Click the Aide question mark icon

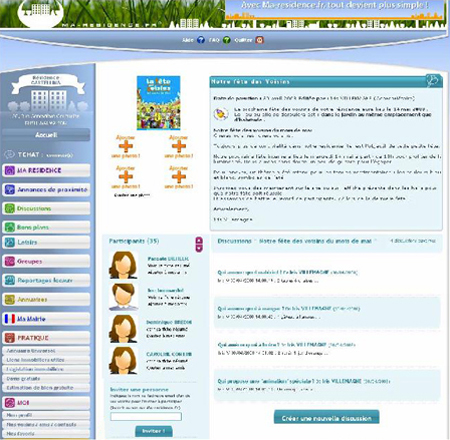point(201,40)
